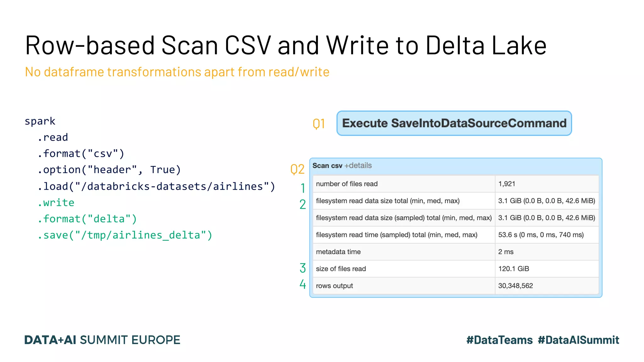Click the .format("delta") code line
The height and width of the screenshot is (362, 644).
87,219
